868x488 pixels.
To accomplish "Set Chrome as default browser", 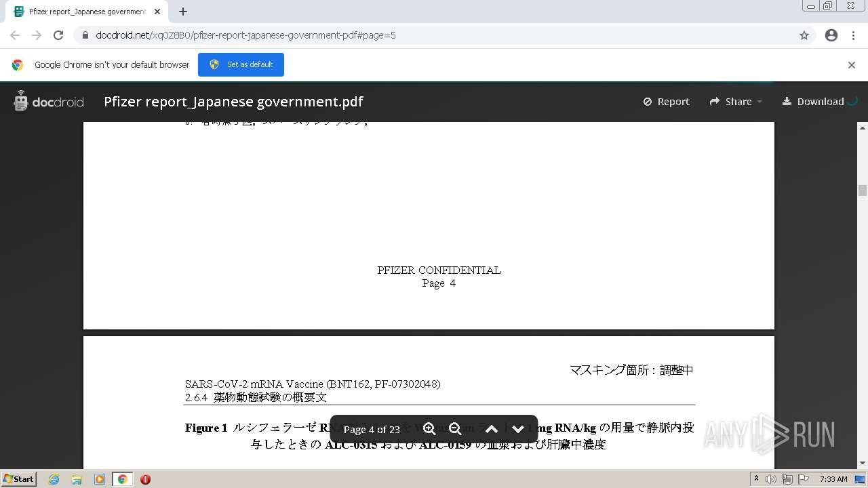I will [x=241, y=64].
